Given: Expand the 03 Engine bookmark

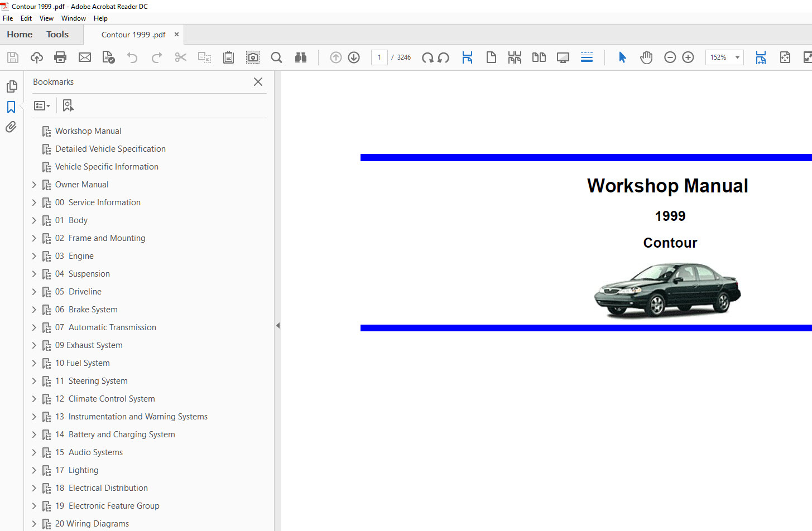Looking at the screenshot, I should click(34, 256).
